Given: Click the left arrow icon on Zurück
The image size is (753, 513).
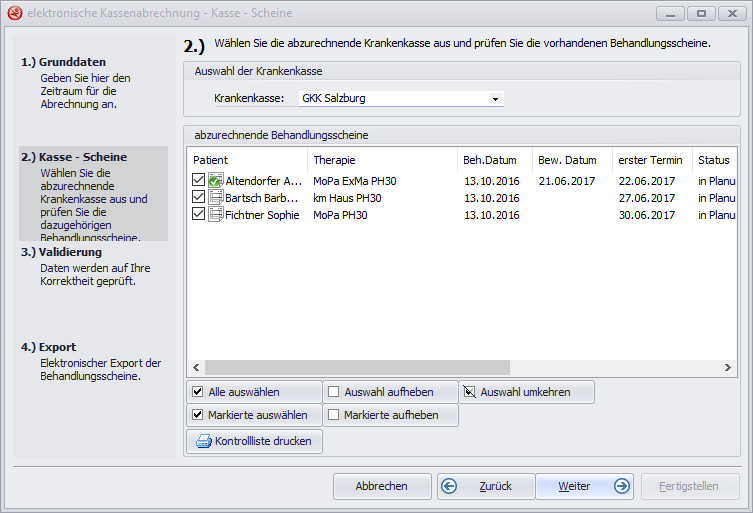Looking at the screenshot, I should [x=450, y=486].
